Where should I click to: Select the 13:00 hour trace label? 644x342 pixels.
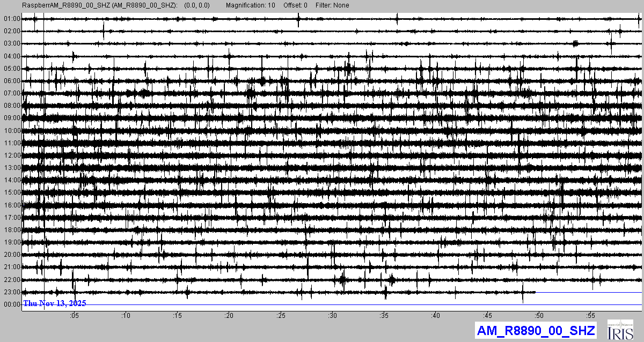[x=11, y=168]
